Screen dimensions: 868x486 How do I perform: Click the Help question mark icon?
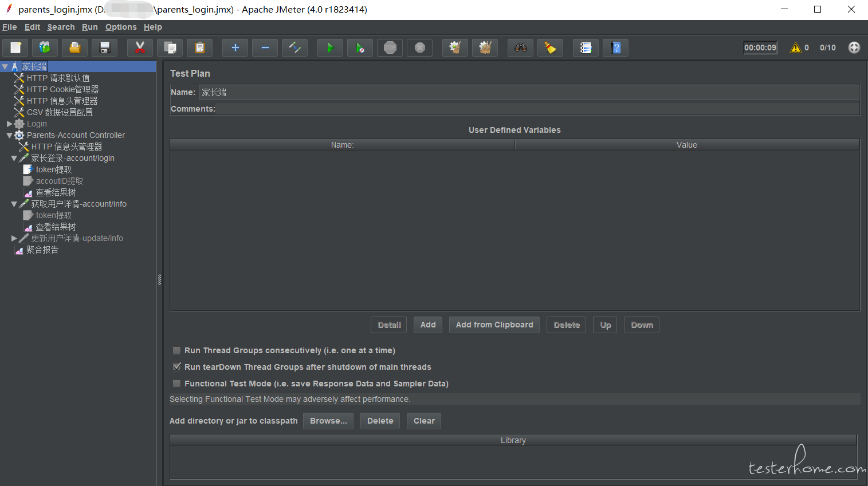615,48
